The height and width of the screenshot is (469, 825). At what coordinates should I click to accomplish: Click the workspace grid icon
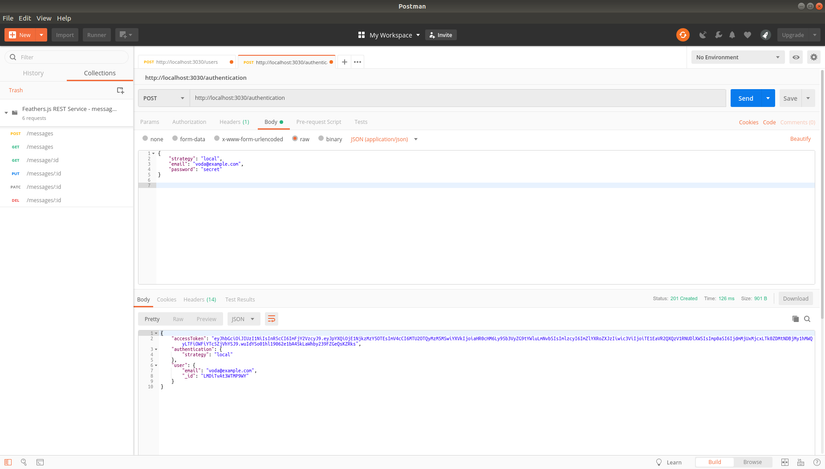click(x=361, y=35)
